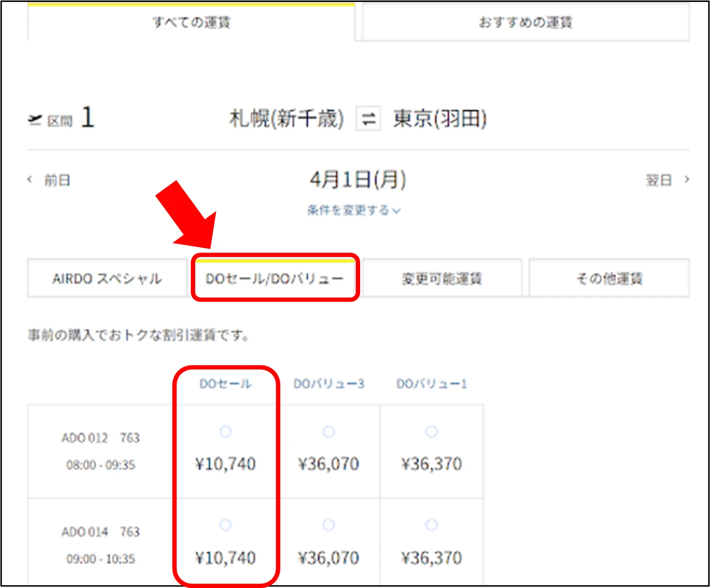Screen dimensions: 710x588
Task: Click the swap route arrows icon
Action: click(x=368, y=119)
